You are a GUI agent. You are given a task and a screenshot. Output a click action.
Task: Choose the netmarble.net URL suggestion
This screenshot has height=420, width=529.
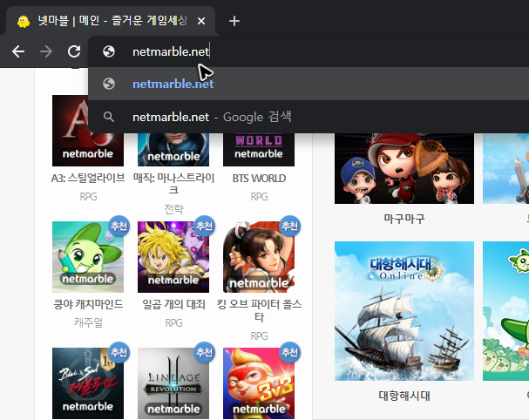click(x=309, y=84)
